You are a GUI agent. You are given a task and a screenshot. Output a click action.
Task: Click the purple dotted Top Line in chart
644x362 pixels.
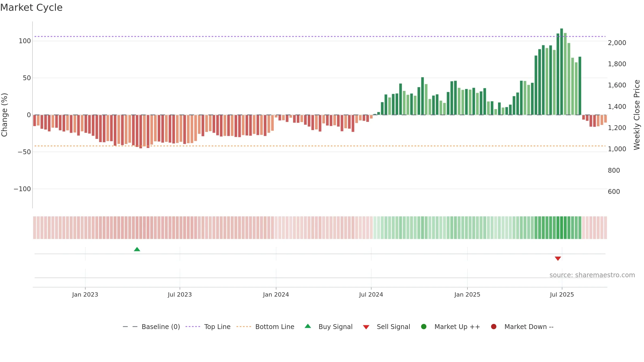point(320,36)
